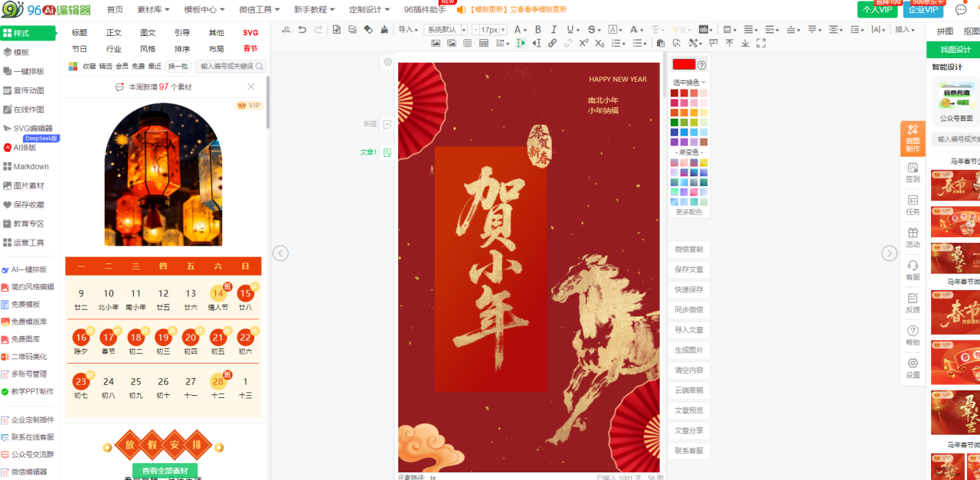Click the 保存文章 button
Screen dimensions: 980x480
(x=688, y=269)
